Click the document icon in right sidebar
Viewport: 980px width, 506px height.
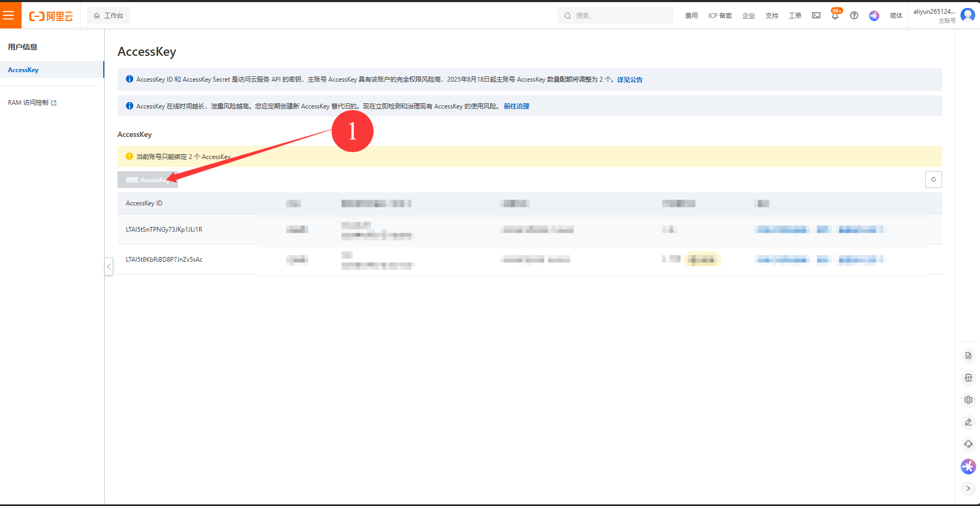coord(968,356)
